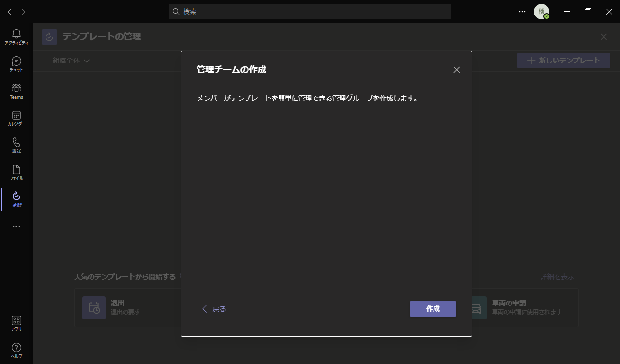Click the 詳細を表示 link
Viewport: 620px width, 364px height.
pos(558,277)
